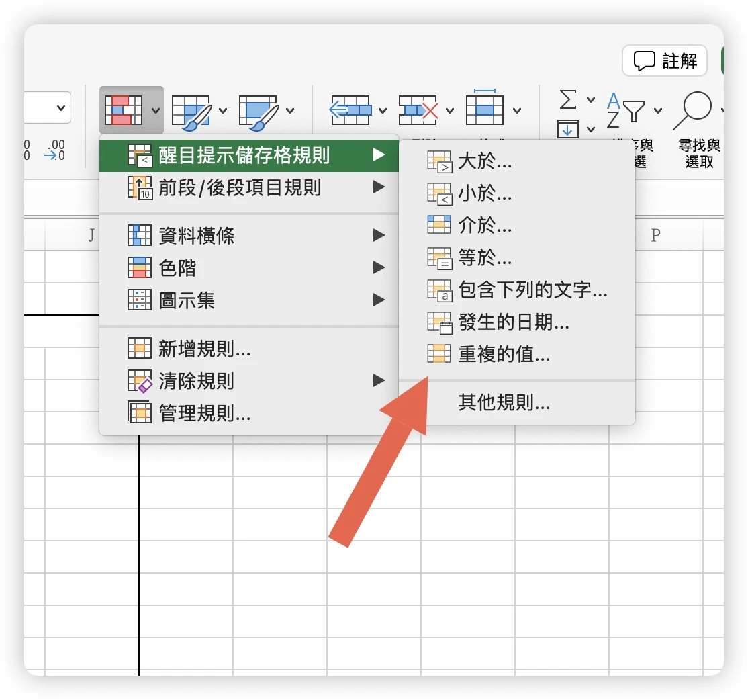Click the icon sets icon
Viewport: 748px width, 700px height.
139,300
